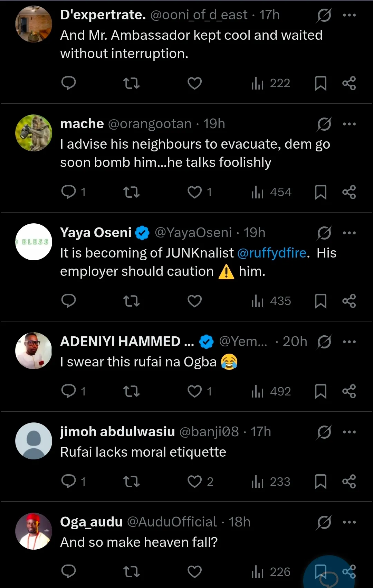The image size is (373, 588).
Task: Open the @ruffydfire mention link
Action: click(x=272, y=253)
